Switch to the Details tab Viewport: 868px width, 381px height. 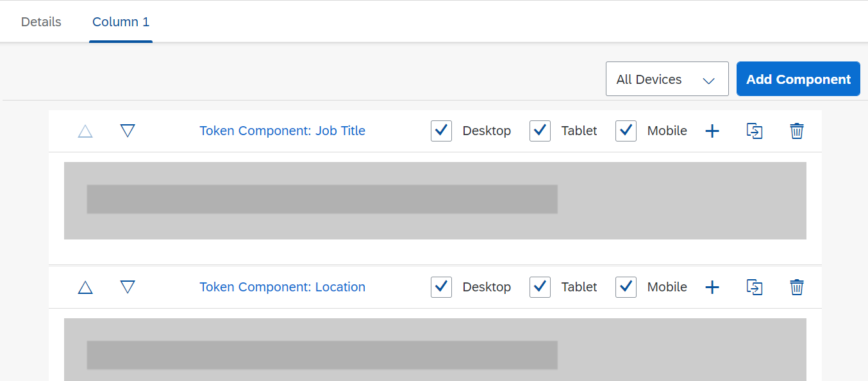click(x=41, y=22)
